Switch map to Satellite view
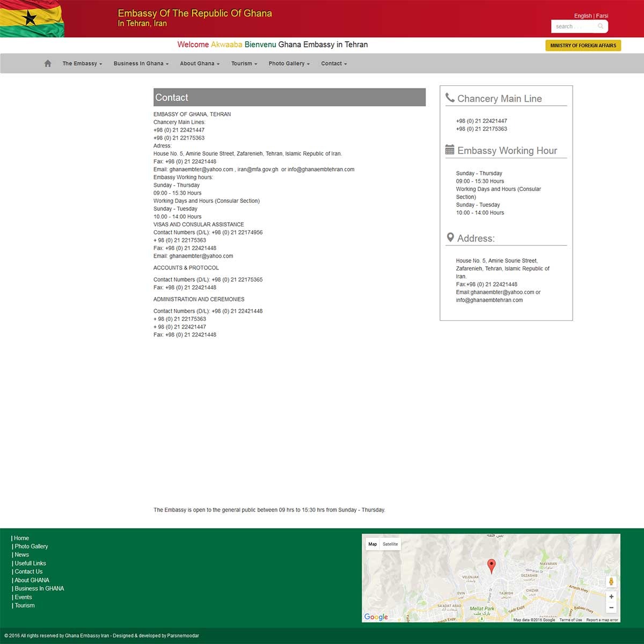Screen dimensions: 644x644 390,544
